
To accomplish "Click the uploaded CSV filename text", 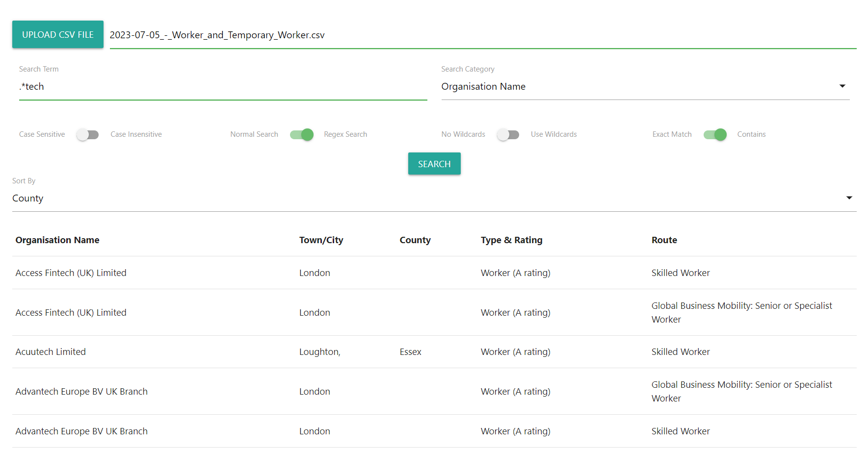I will click(217, 35).
